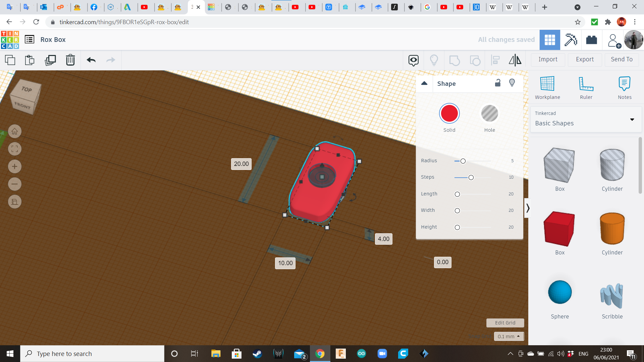Select the Workplane tool

(548, 87)
